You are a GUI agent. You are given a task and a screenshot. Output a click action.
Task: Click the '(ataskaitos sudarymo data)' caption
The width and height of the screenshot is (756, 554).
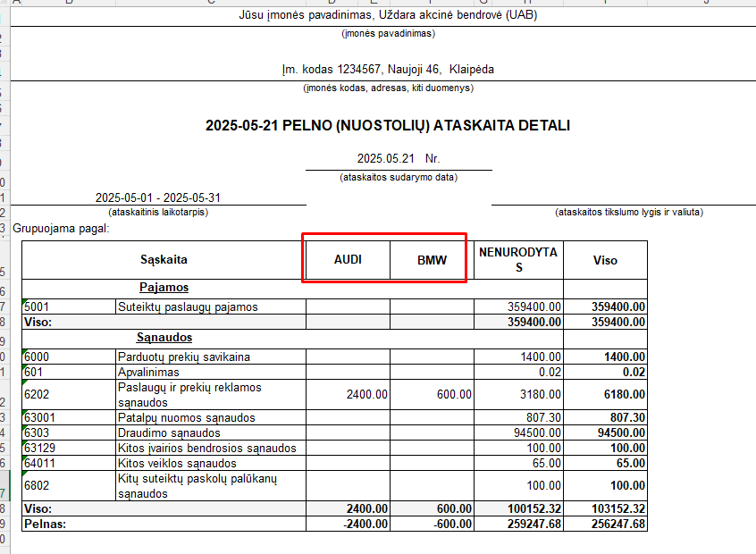click(399, 178)
